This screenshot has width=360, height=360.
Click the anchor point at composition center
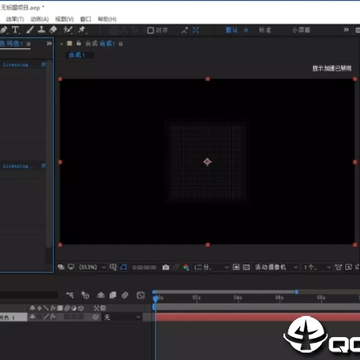tap(207, 162)
